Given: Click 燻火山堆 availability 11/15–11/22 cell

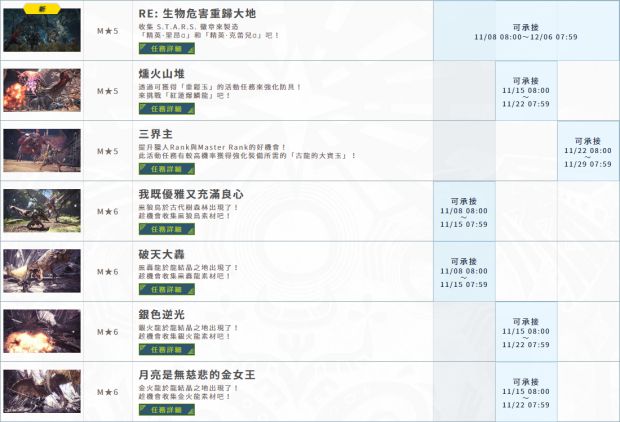Looking at the screenshot, I should 526,91.
